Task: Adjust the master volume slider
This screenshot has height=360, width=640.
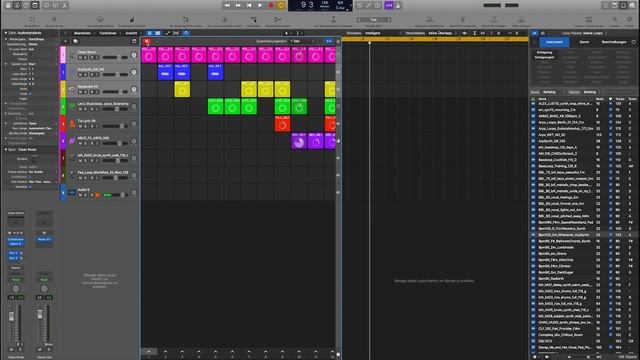Action: pyautogui.click(x=501, y=5)
